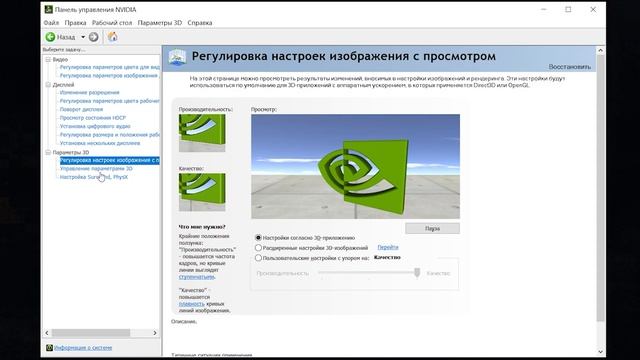
Task: Click the main panel vertical scrollbar thumb
Action: coord(600,188)
